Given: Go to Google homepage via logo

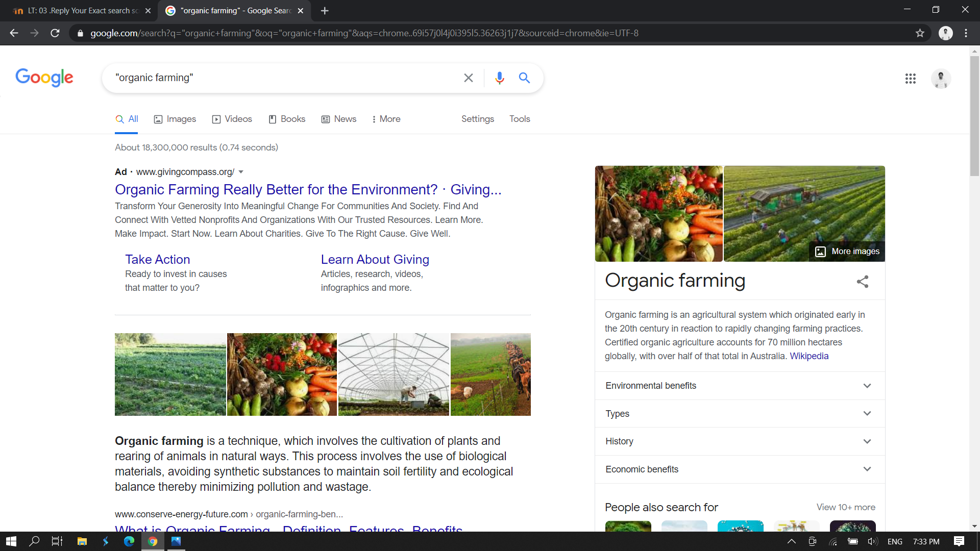Looking at the screenshot, I should point(44,78).
